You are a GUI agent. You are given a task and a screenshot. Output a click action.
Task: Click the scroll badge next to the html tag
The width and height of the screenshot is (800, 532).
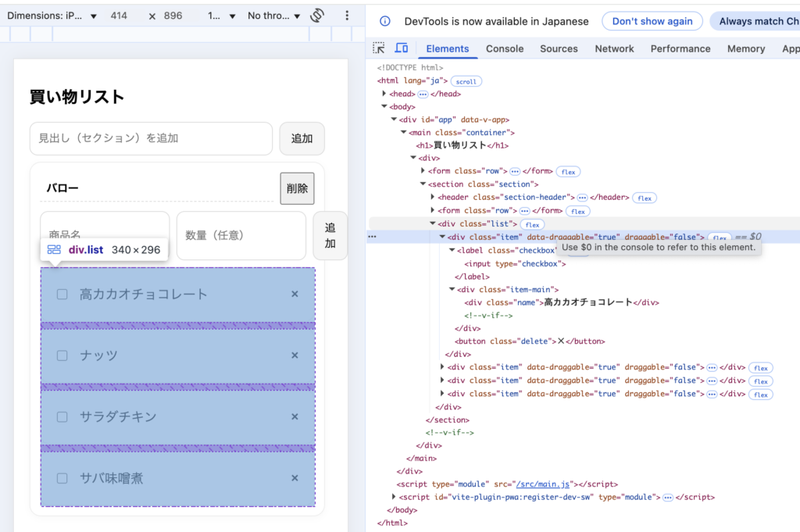(466, 81)
